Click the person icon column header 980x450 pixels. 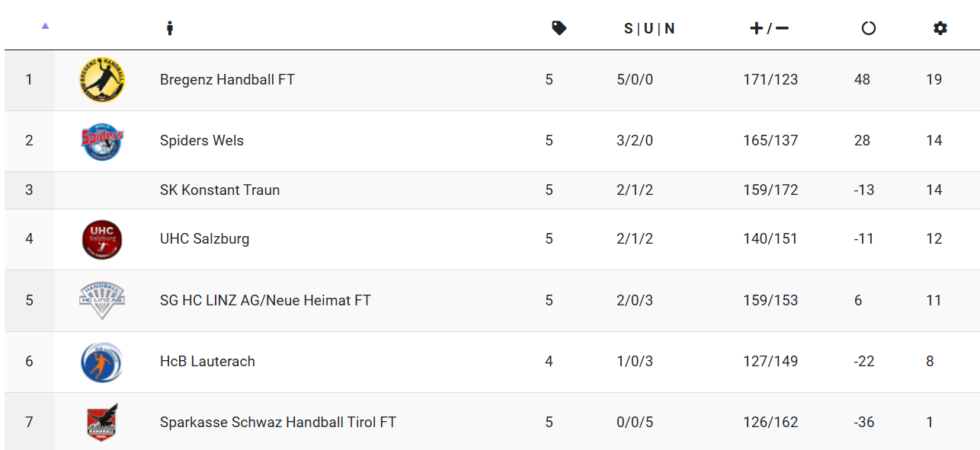[170, 28]
